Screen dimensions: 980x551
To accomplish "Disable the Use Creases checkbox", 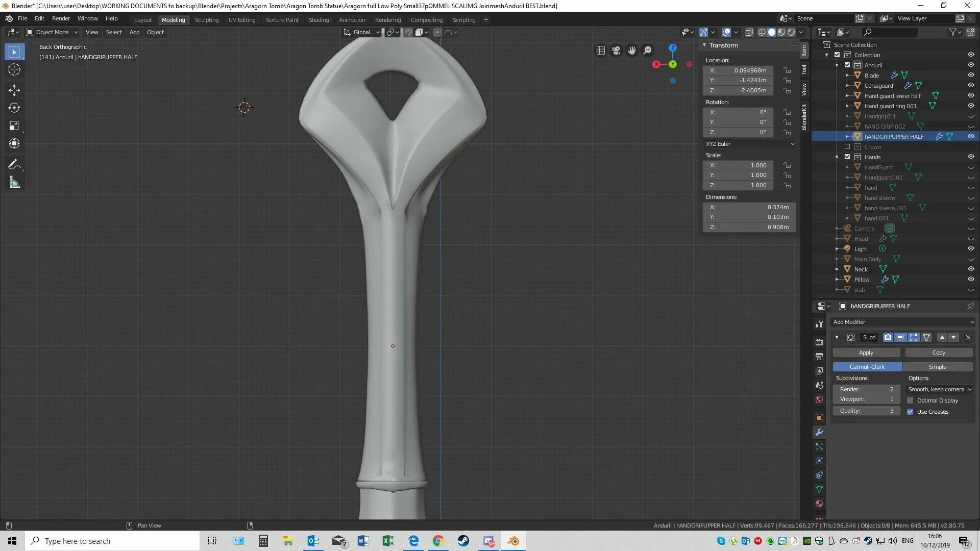I will (x=910, y=412).
